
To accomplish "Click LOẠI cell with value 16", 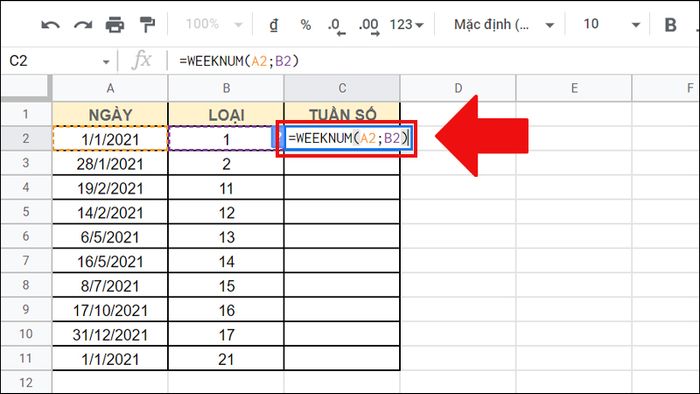I will pyautogui.click(x=226, y=310).
